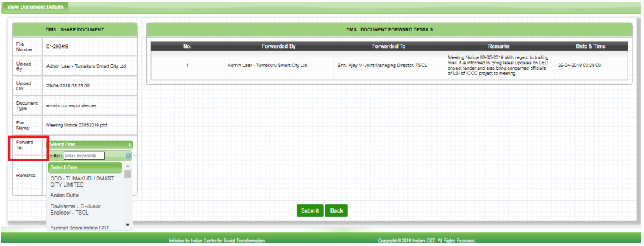Image resolution: width=644 pixels, height=246 pixels.
Task: Click the arrow icon on the Select One combo box
Action: (x=130, y=145)
